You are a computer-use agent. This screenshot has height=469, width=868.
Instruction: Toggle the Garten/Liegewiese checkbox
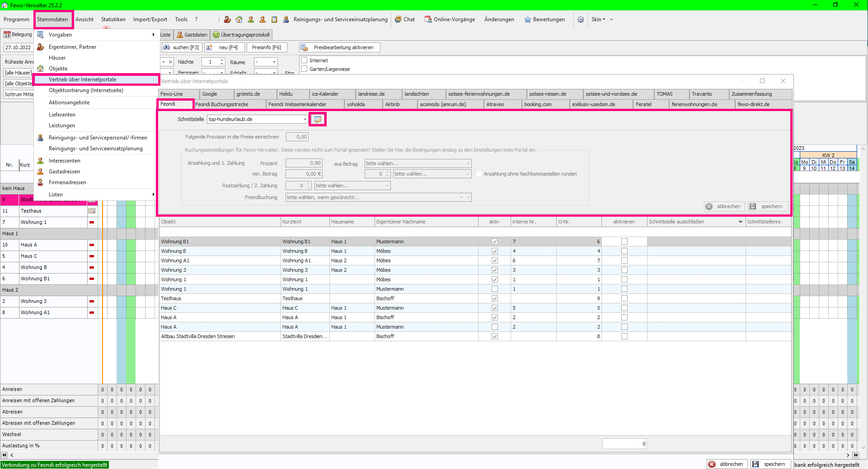pyautogui.click(x=304, y=69)
